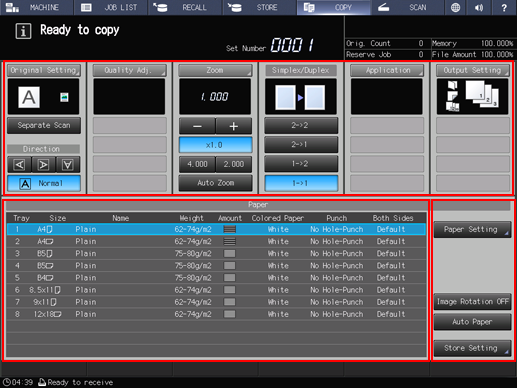Image resolution: width=517 pixels, height=388 pixels.
Task: Enable Separate Scan
Action: pyautogui.click(x=44, y=125)
